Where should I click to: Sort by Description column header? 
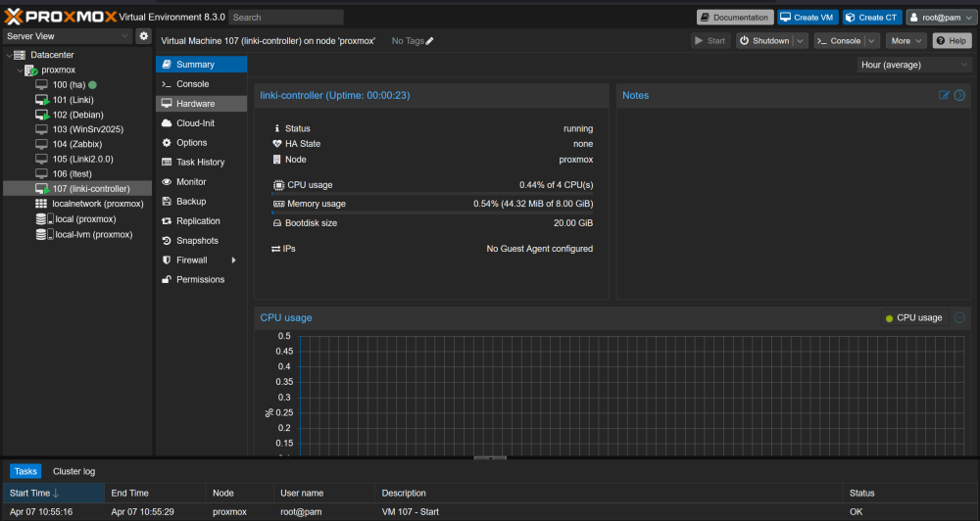tap(609, 493)
